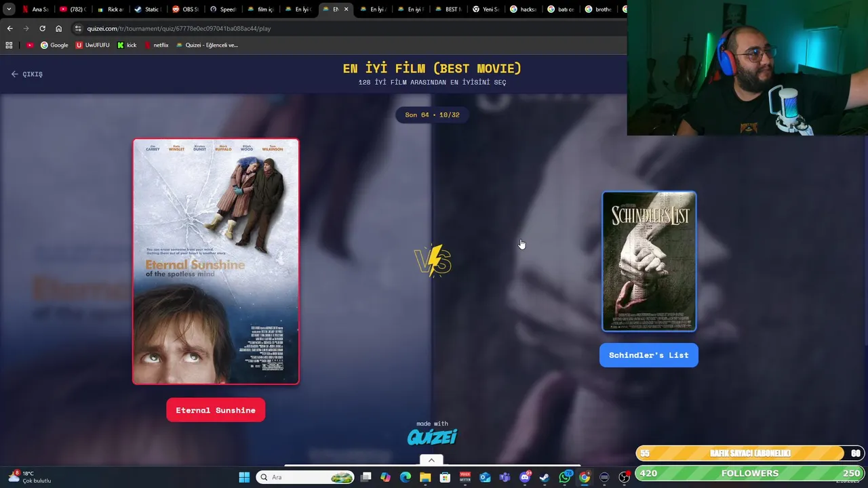This screenshot has width=868, height=488.
Task: Switch to the brothe Google tab
Action: (597, 9)
